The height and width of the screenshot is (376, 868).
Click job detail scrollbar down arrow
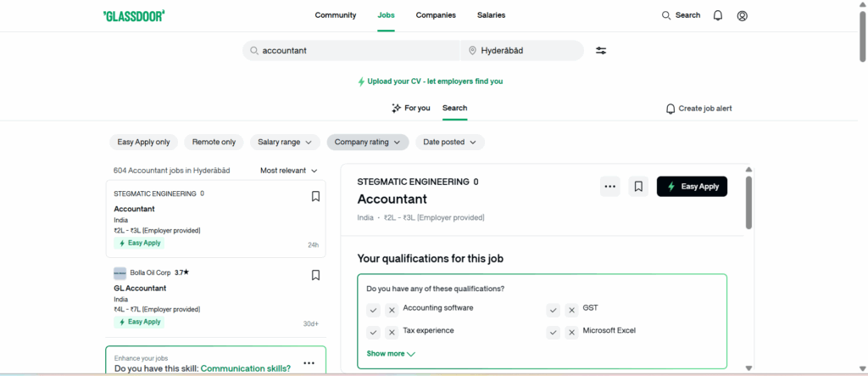(748, 368)
